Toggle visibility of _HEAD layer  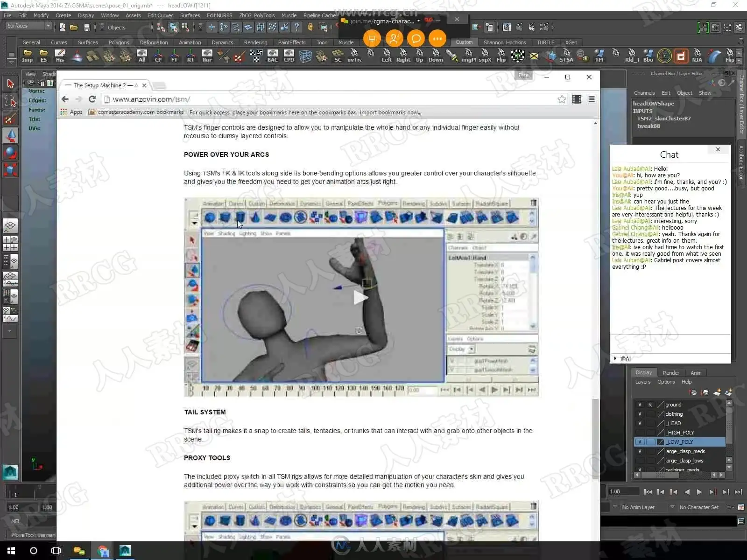(640, 423)
